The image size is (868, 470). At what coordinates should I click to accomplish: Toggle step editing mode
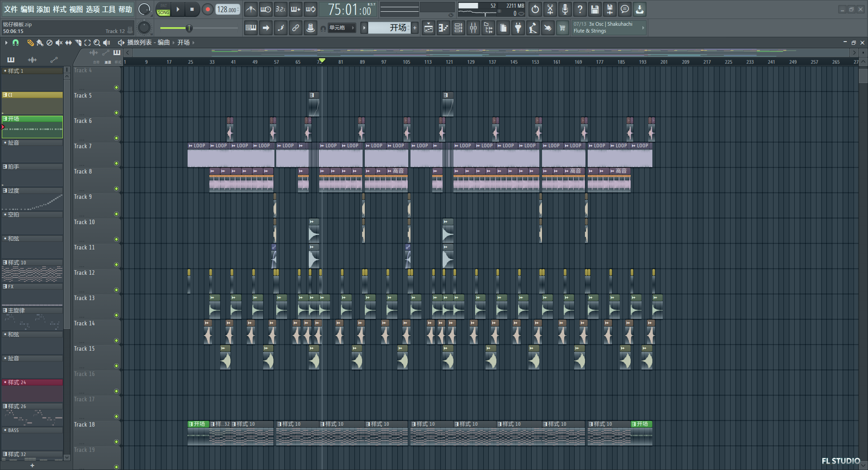click(x=281, y=28)
